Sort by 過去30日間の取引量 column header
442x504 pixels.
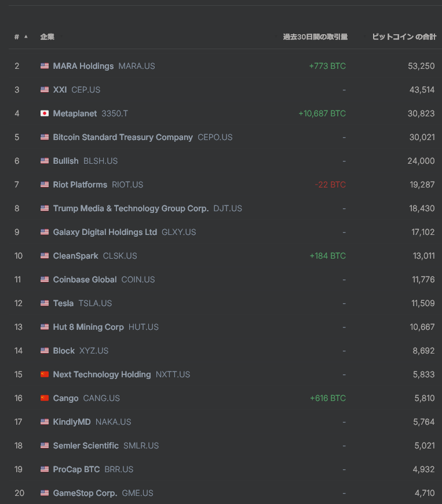point(315,37)
